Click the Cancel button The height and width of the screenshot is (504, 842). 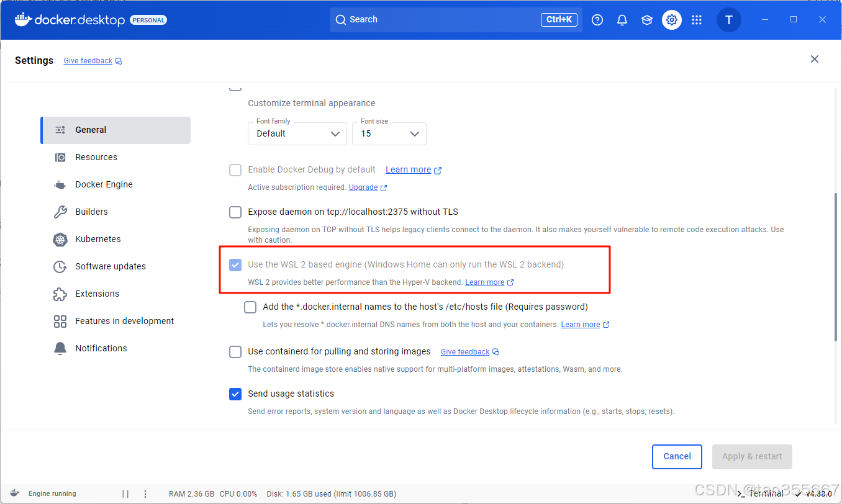(x=677, y=457)
